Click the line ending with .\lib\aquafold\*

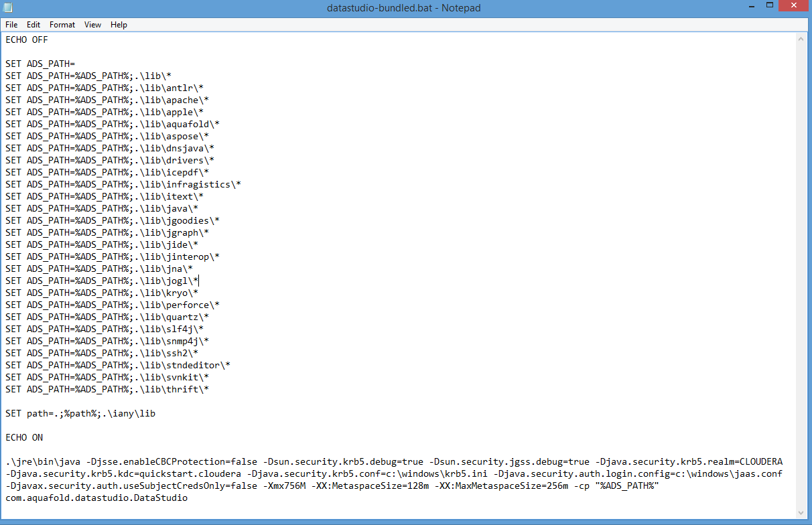(113, 124)
